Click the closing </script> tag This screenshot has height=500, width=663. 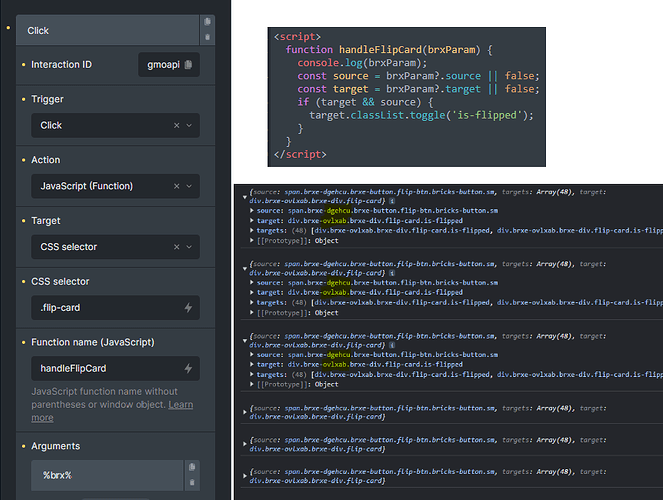click(x=300, y=155)
